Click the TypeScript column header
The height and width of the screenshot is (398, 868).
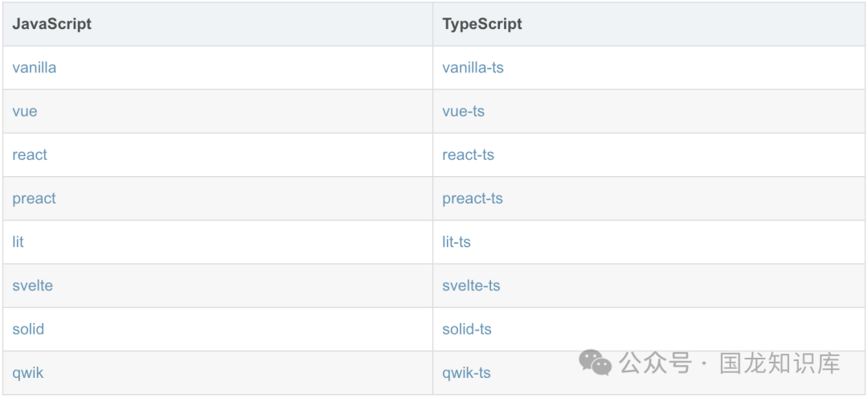tap(482, 24)
